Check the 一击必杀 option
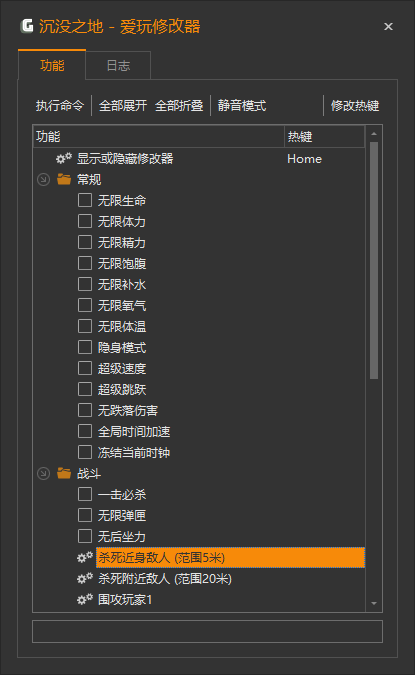Viewport: 415px width, 675px height. click(85, 494)
